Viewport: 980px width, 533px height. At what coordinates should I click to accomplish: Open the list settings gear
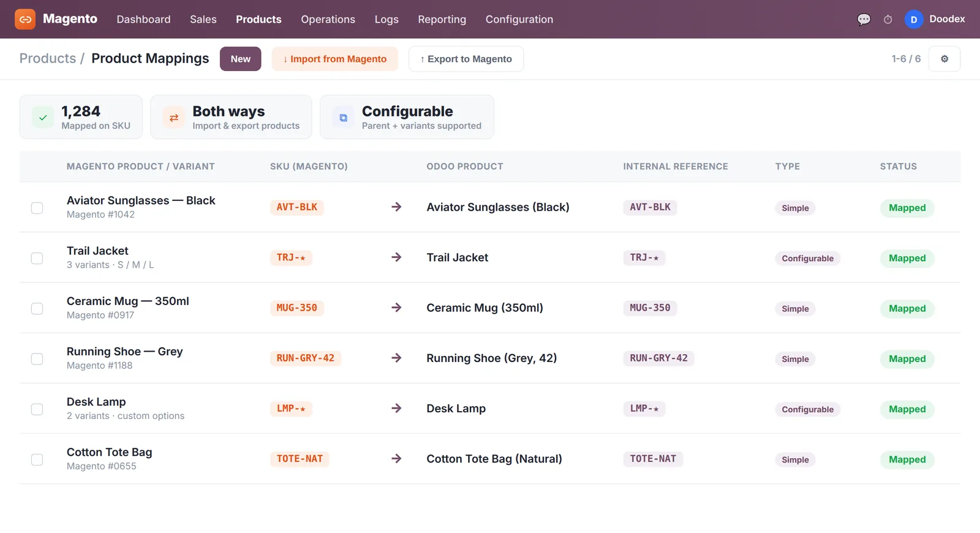pos(944,59)
